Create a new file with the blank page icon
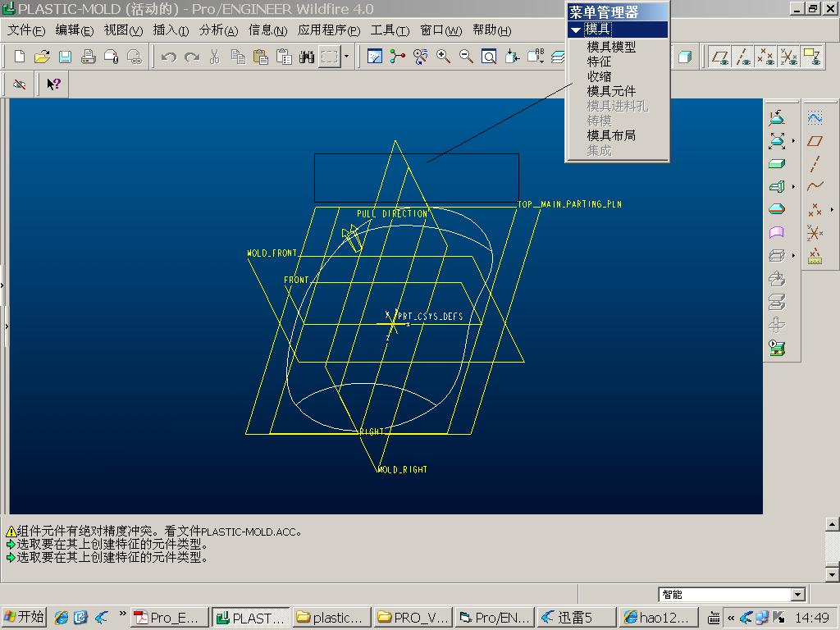840x630 pixels. (20, 57)
